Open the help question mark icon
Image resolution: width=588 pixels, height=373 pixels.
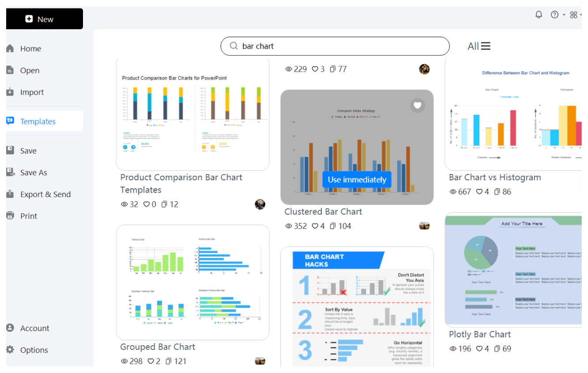click(x=554, y=15)
